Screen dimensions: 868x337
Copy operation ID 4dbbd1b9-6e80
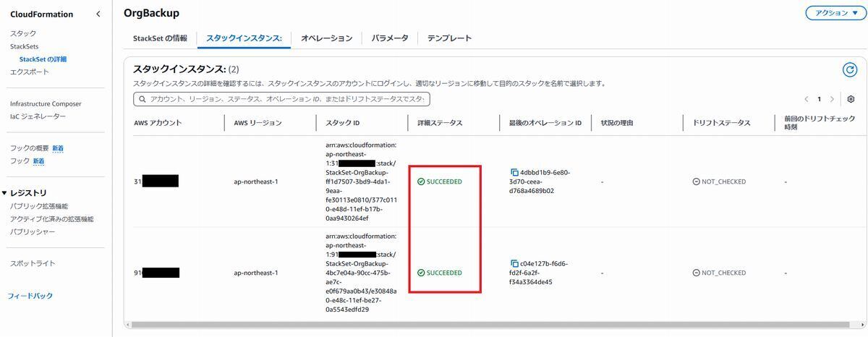pyautogui.click(x=514, y=173)
